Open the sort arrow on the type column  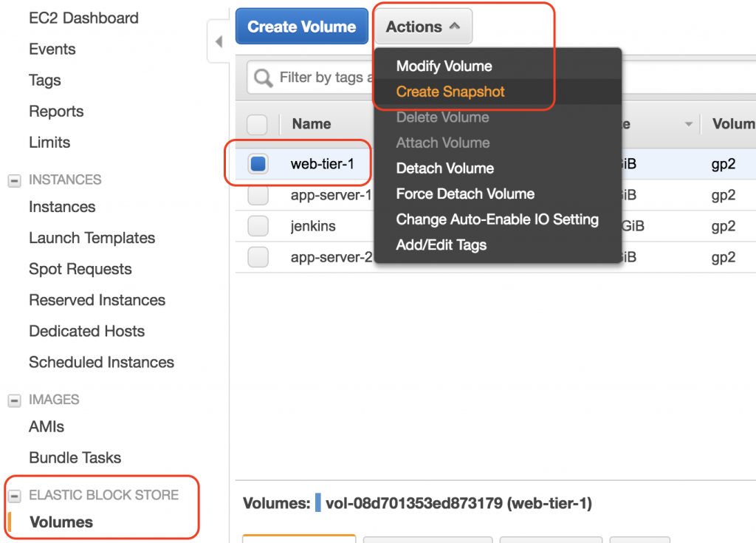pos(688,123)
